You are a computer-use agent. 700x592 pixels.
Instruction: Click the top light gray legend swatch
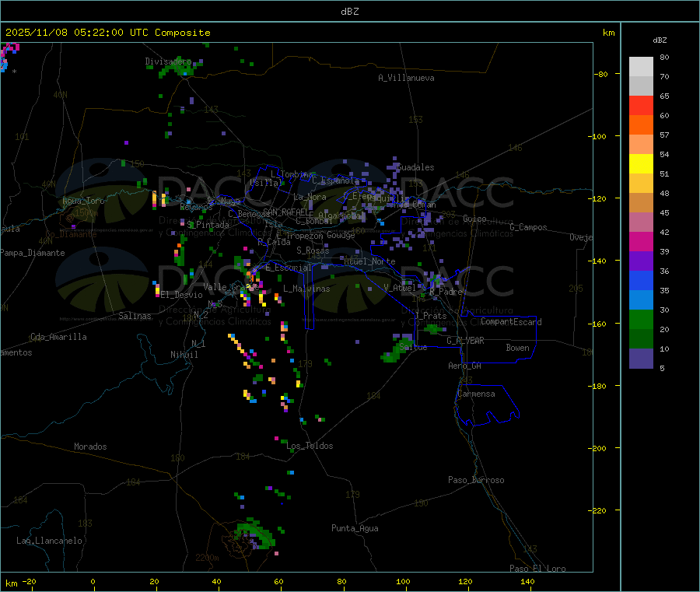[641, 66]
